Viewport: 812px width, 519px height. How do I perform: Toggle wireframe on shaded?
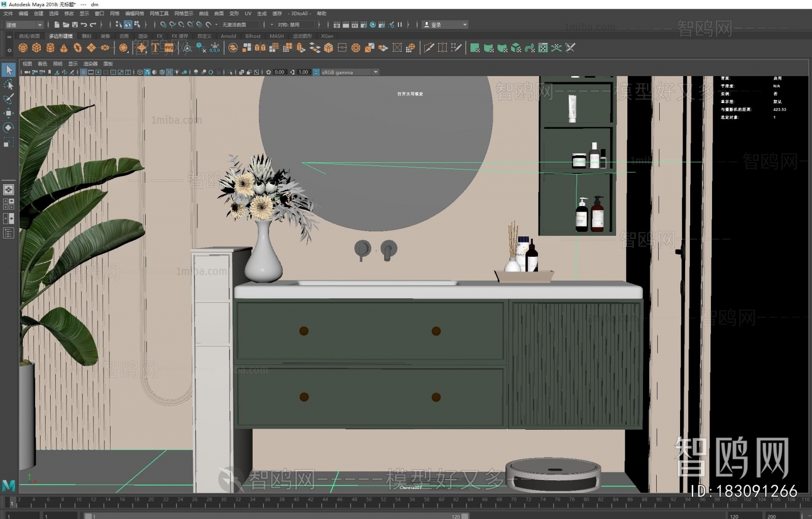point(162,72)
